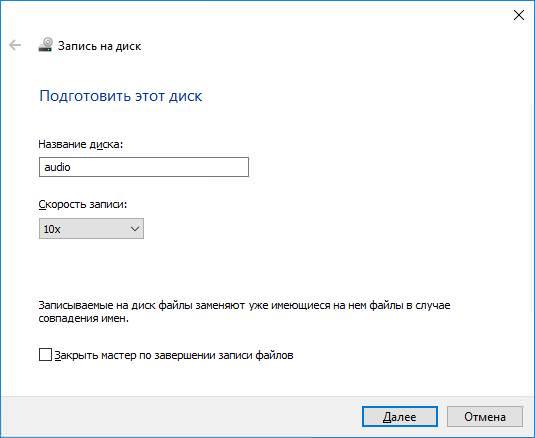Click the Название диска: label

[81, 144]
